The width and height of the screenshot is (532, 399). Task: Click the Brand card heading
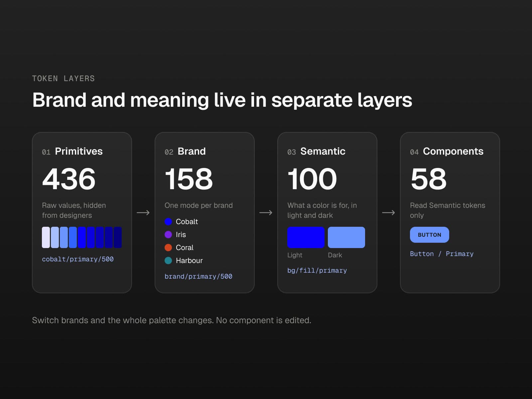192,151
